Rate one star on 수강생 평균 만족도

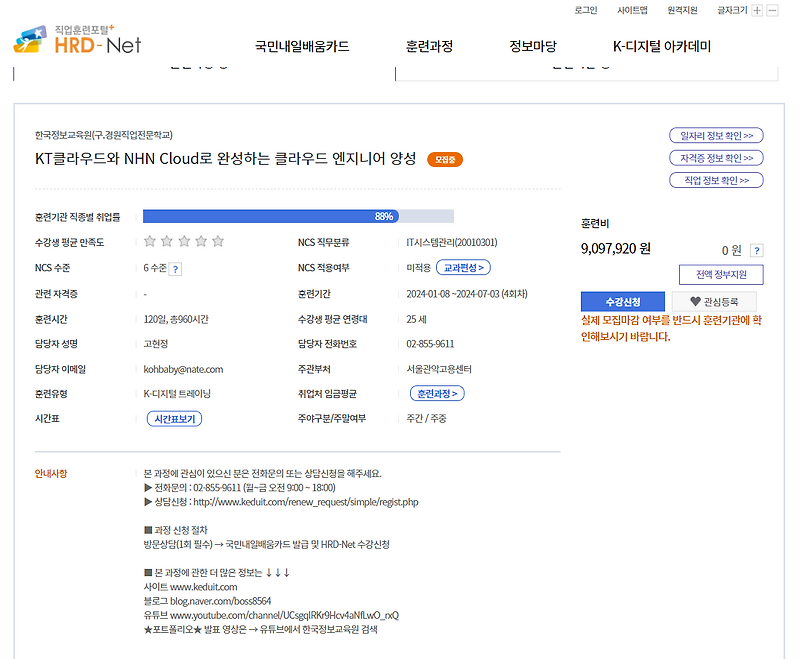150,240
